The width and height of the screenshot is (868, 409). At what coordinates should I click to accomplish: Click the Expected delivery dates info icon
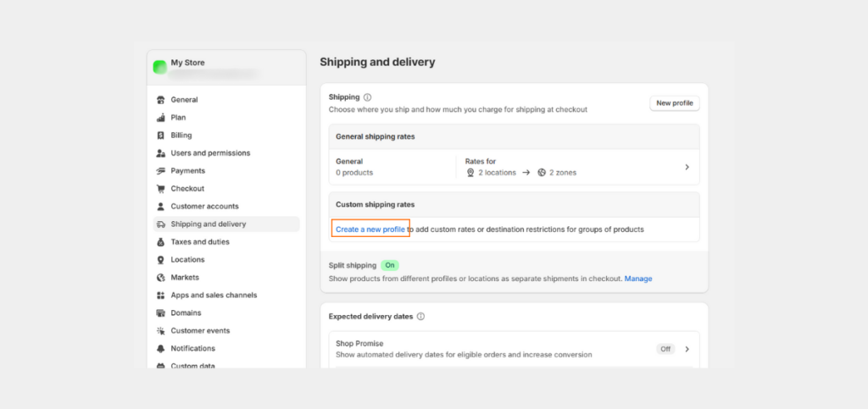[420, 317]
